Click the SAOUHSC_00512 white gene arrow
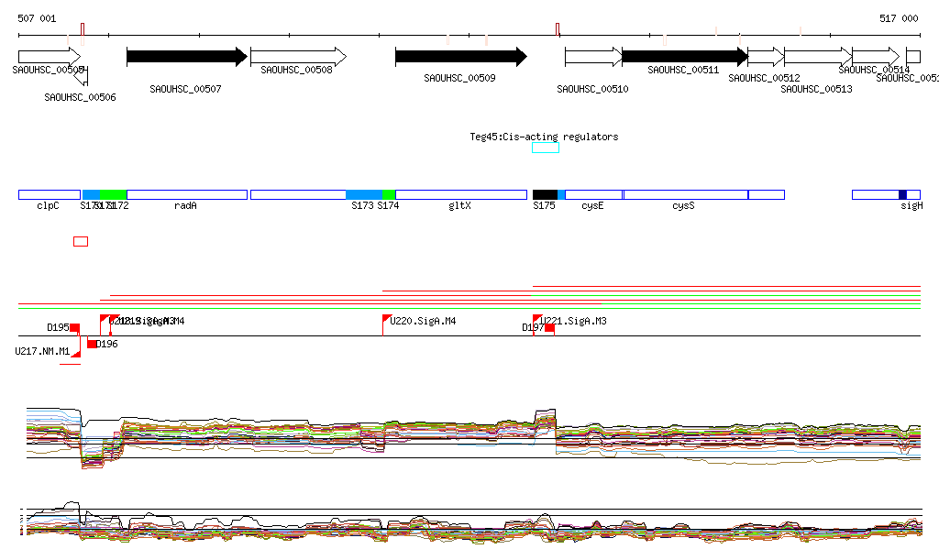Viewport: 939px width, 560px height. pyautogui.click(x=766, y=57)
